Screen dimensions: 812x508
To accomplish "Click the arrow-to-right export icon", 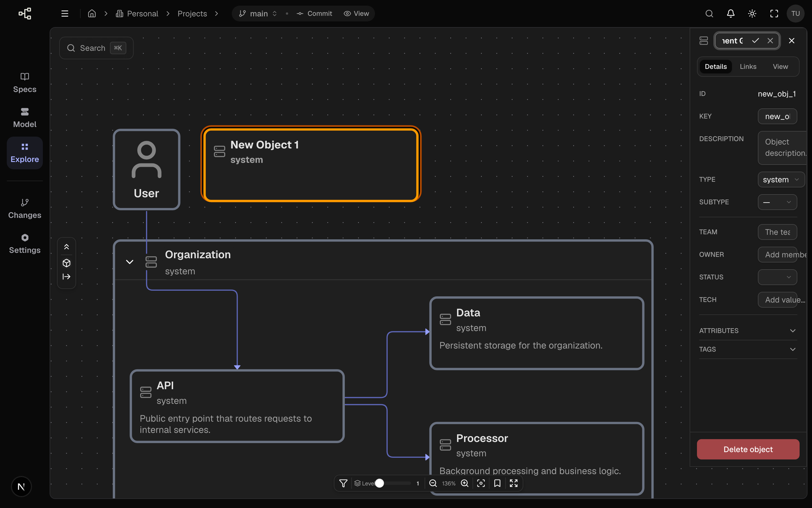I will (67, 277).
